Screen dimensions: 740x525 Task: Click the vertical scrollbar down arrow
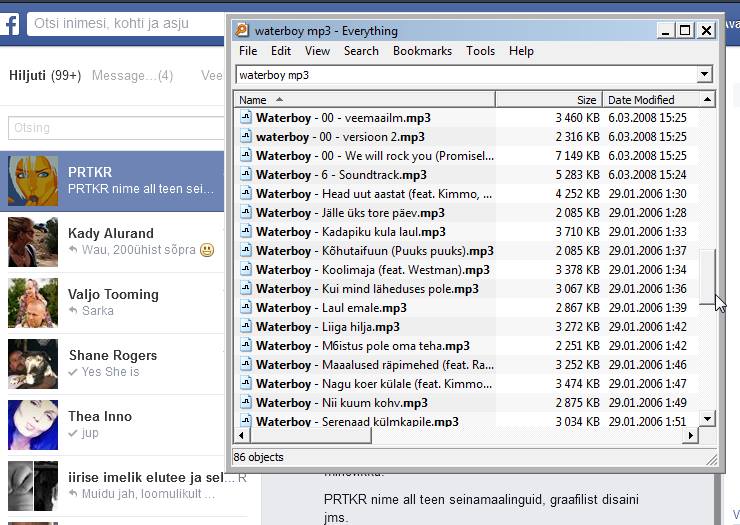pyautogui.click(x=707, y=418)
